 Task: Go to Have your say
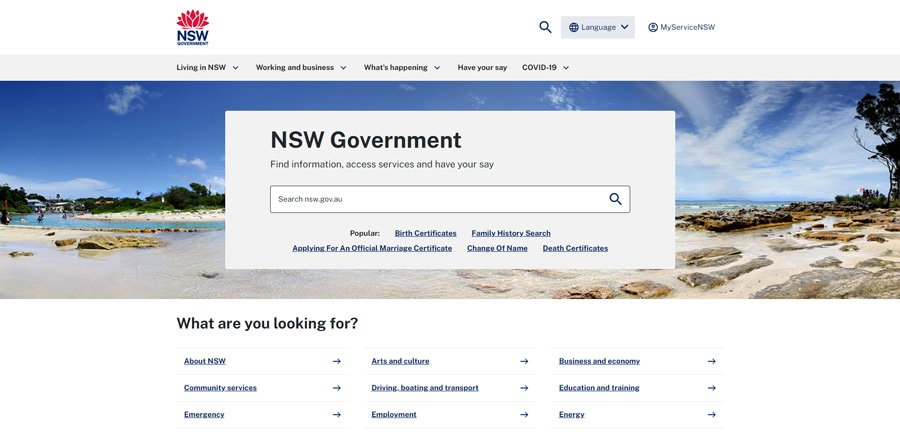(x=482, y=67)
